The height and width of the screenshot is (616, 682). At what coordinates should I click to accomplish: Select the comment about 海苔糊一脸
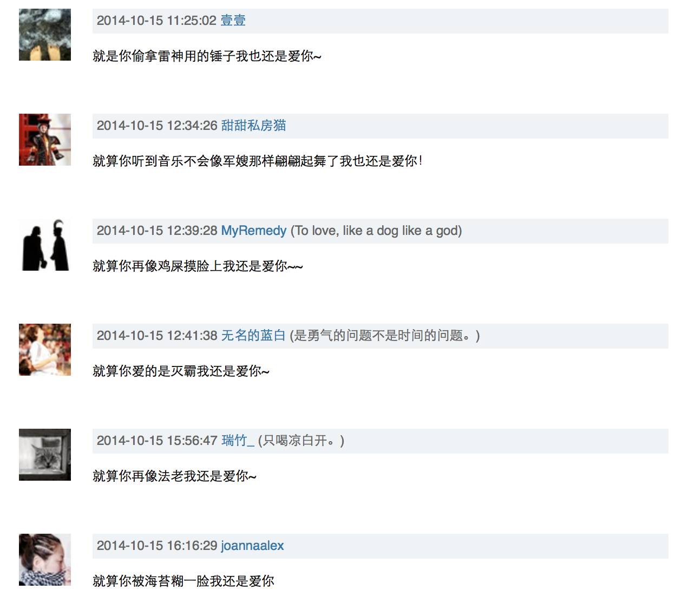pyautogui.click(x=183, y=581)
